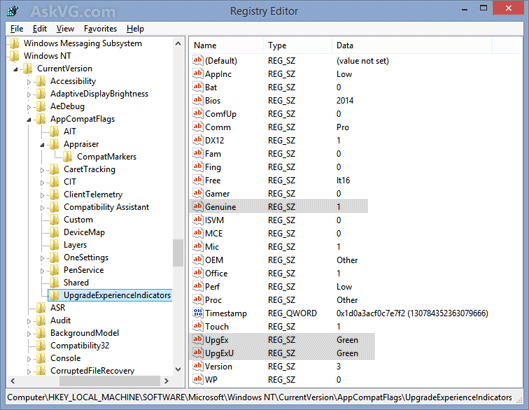Expand the BackgroundModel key
Image resolution: width=529 pixels, height=410 pixels.
29,334
